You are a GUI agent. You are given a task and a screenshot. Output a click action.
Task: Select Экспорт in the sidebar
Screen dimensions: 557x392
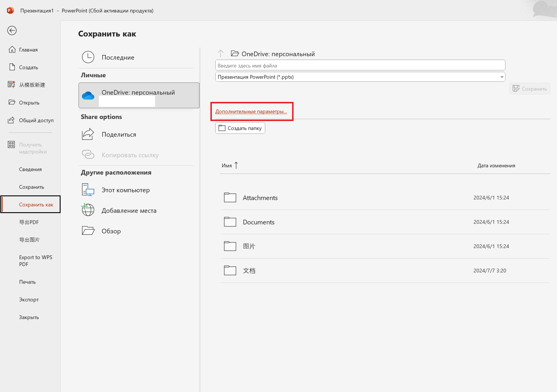point(29,299)
